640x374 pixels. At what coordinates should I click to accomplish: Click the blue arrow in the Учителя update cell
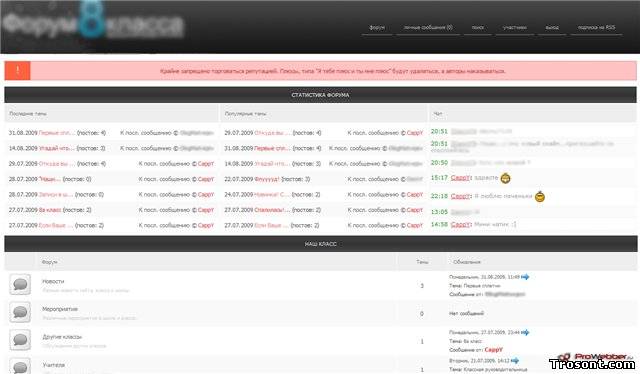click(x=515, y=361)
